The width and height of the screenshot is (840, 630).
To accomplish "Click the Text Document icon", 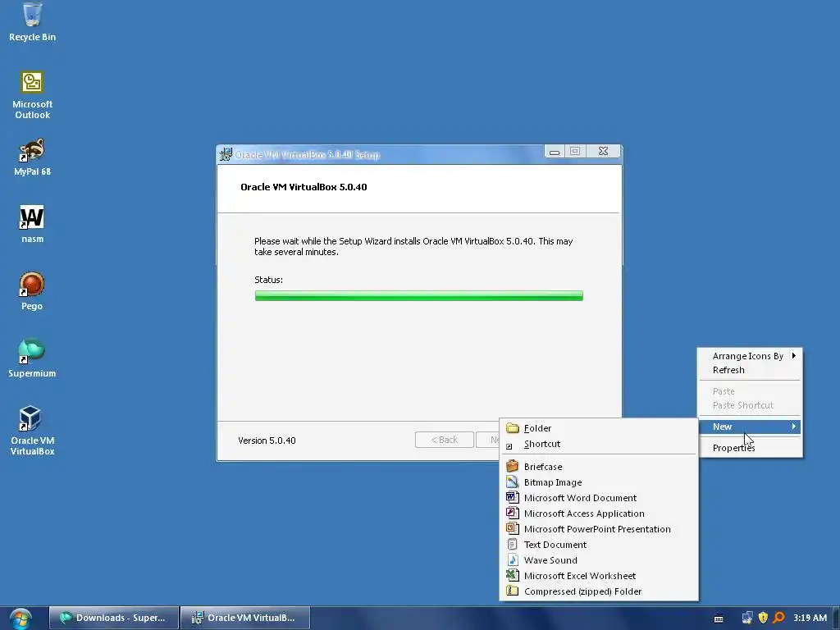I will (x=513, y=544).
